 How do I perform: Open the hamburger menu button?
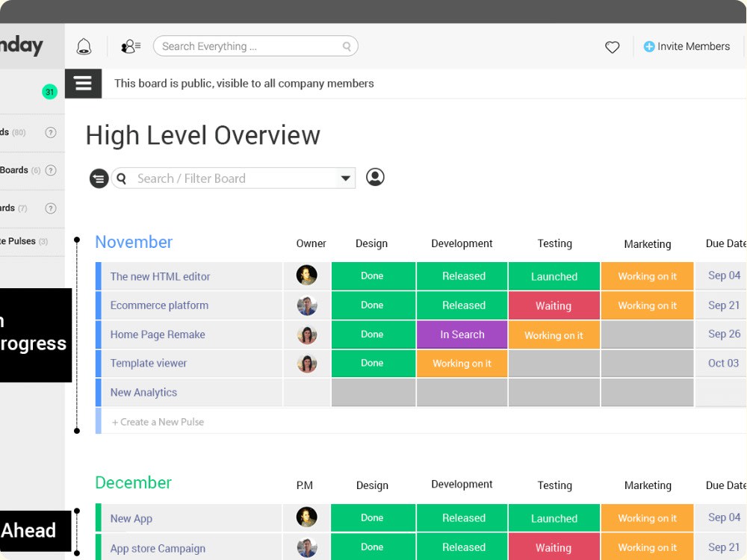[x=84, y=84]
